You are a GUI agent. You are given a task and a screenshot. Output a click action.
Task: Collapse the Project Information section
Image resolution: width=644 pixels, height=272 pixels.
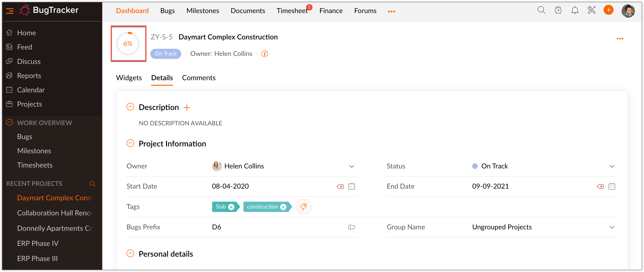click(x=130, y=143)
